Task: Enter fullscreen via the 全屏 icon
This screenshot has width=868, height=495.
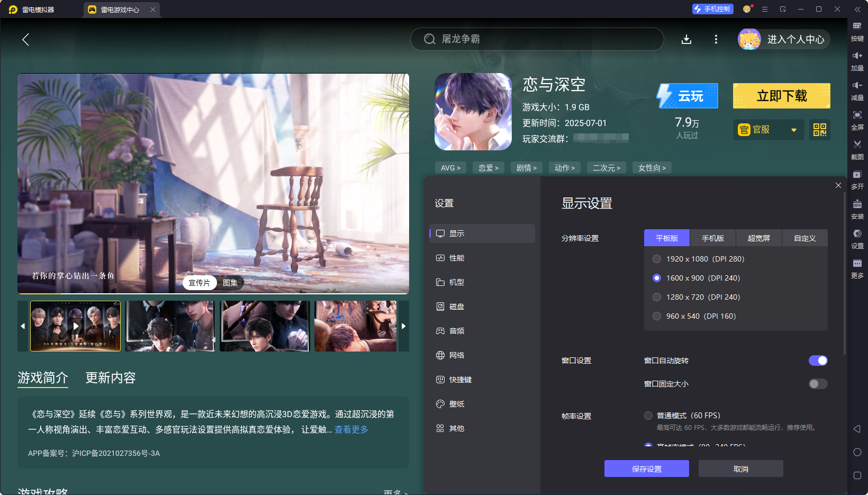Action: click(857, 120)
